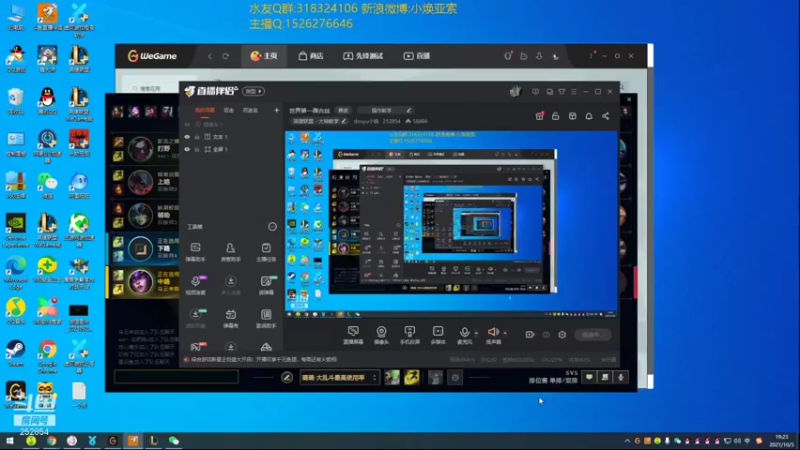The width and height of the screenshot is (800, 450).
Task: Click the notification bell icon
Action: [589, 116]
